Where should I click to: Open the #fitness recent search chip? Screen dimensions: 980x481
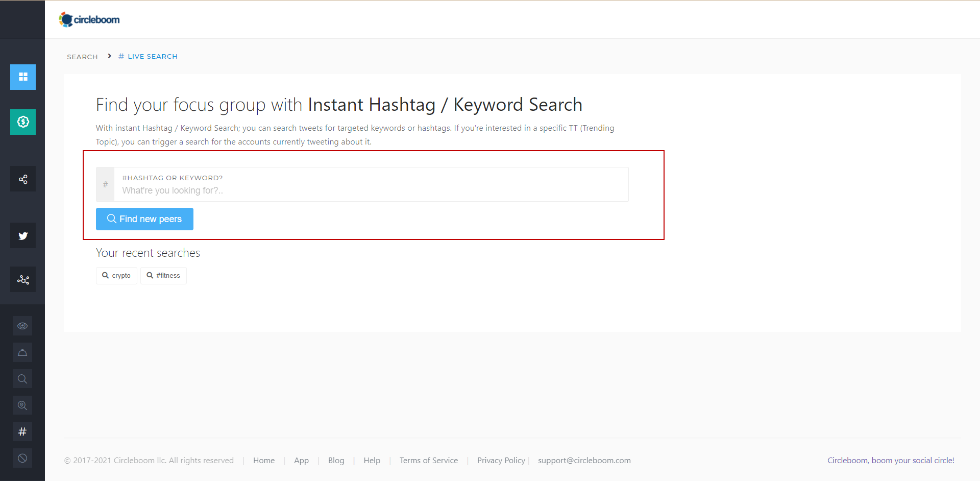(163, 275)
